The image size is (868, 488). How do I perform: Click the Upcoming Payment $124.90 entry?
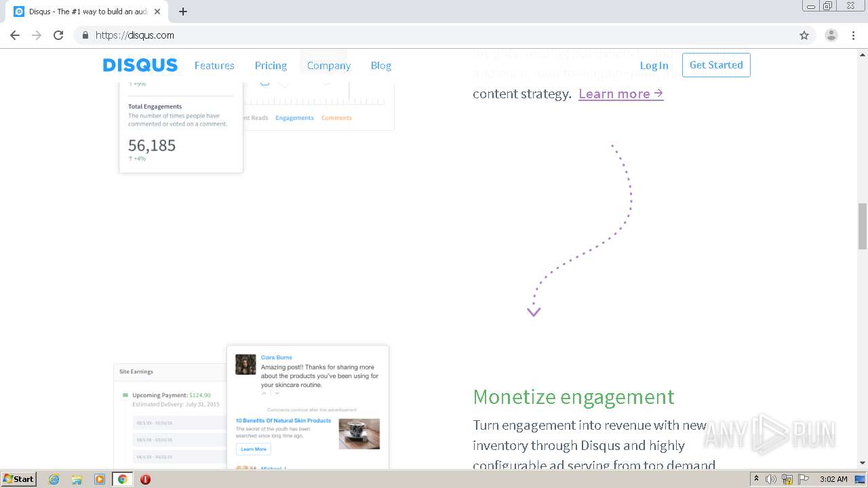tap(171, 395)
